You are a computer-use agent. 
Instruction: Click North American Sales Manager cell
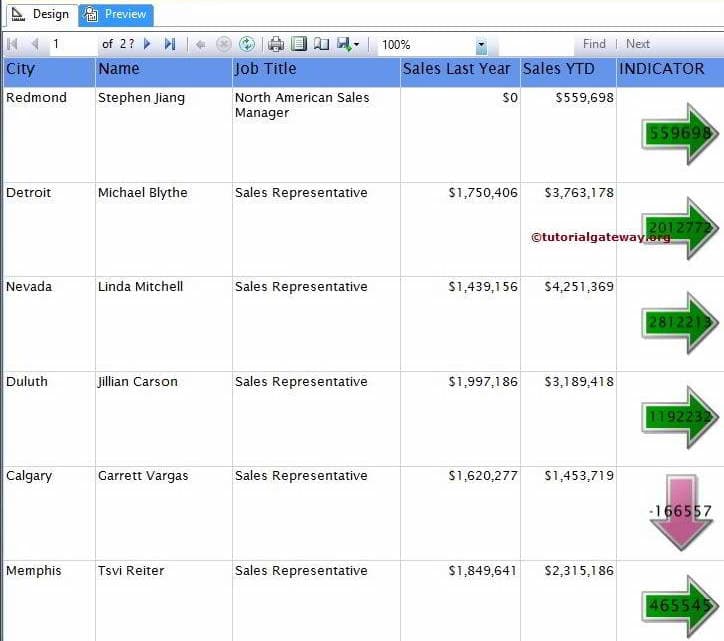[x=316, y=134]
